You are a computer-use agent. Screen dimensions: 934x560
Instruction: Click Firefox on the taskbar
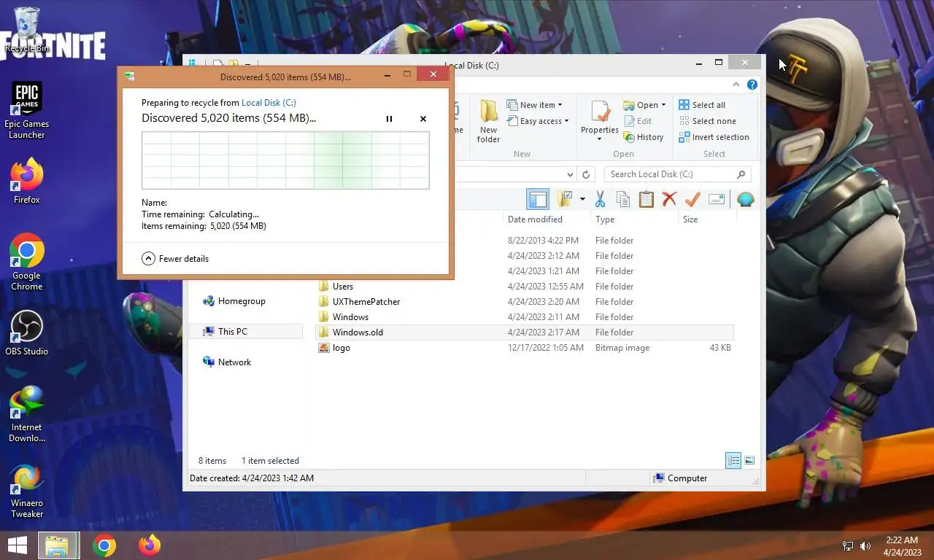point(150,545)
